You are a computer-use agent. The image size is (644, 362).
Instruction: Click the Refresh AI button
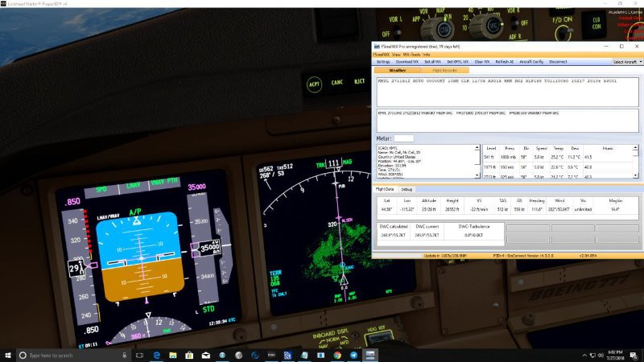505,62
